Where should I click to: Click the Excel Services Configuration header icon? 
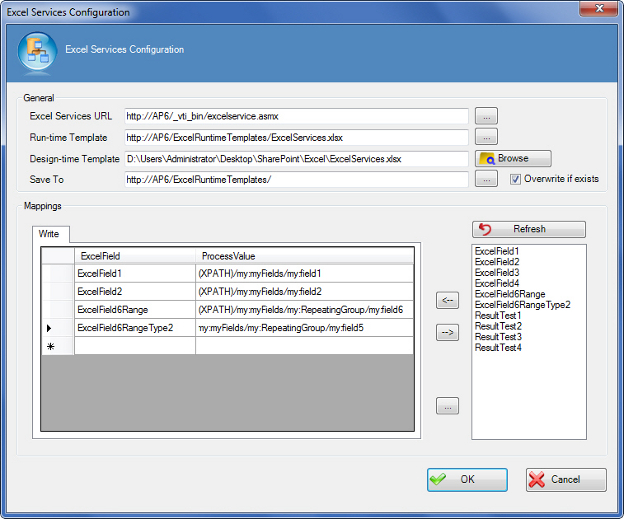37,55
